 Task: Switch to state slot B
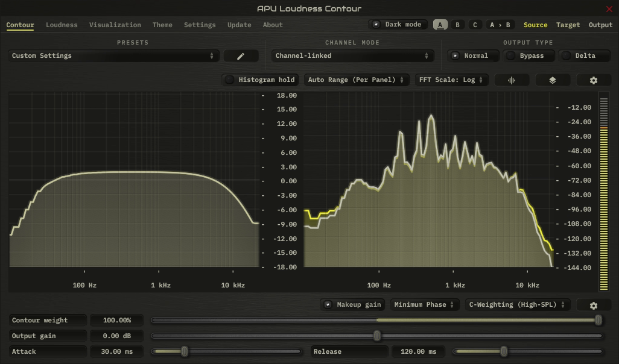point(457,25)
